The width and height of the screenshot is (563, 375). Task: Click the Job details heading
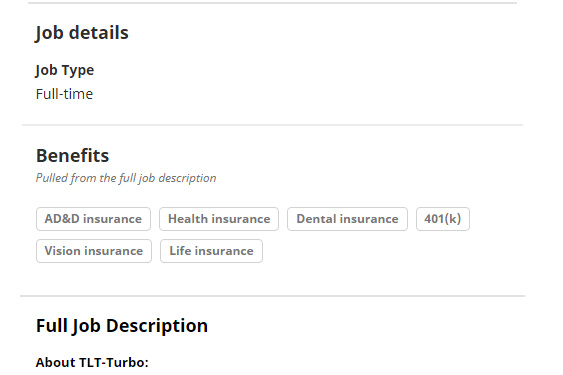(x=82, y=33)
